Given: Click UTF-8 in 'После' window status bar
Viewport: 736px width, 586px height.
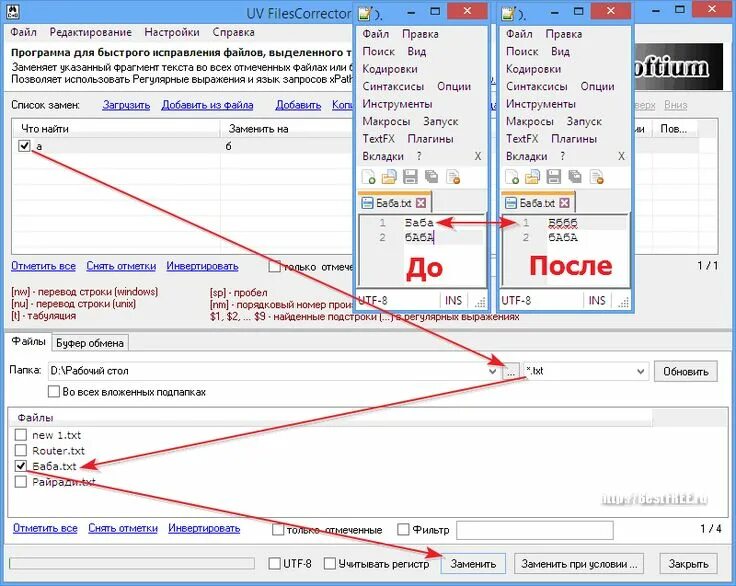Looking at the screenshot, I should tap(516, 301).
